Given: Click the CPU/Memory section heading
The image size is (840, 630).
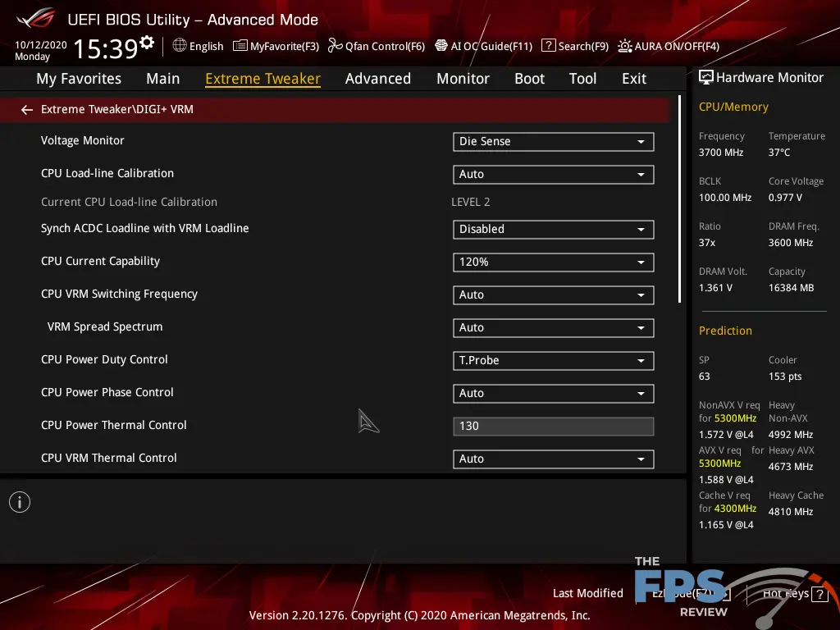Looking at the screenshot, I should [x=733, y=107].
